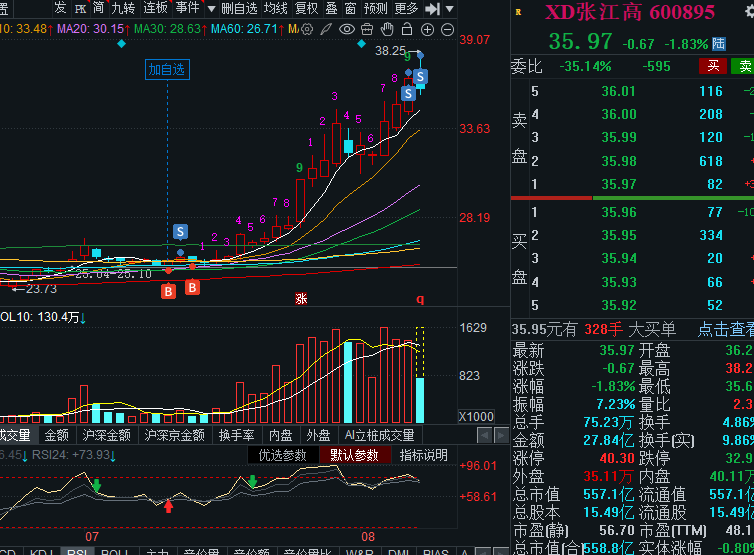The height and width of the screenshot is (555, 754).
Task: Click the 发 toolbar button
Action: point(60,8)
